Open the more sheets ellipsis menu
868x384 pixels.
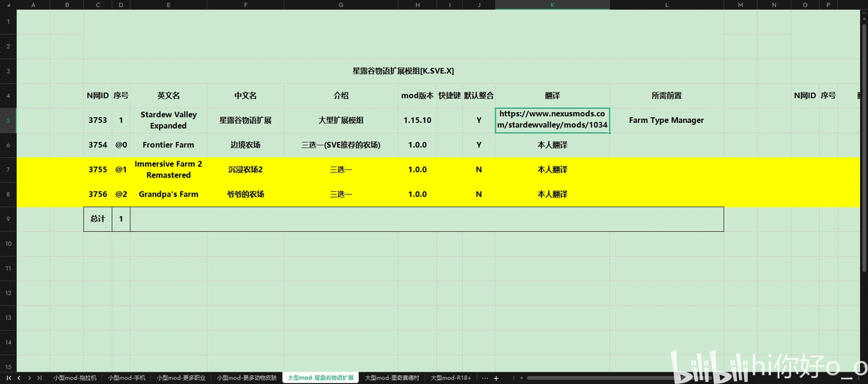pyautogui.click(x=485, y=378)
